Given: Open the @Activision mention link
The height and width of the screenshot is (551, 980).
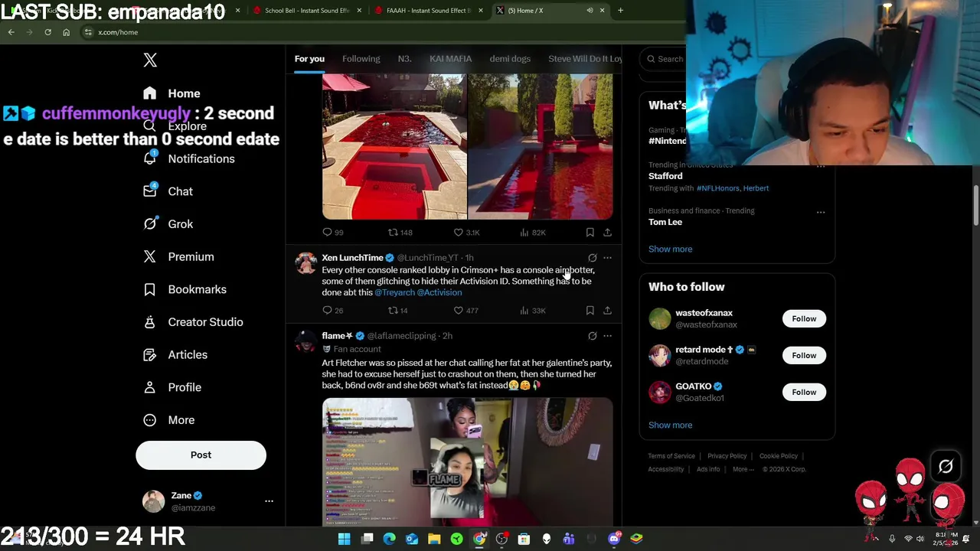Looking at the screenshot, I should pos(439,292).
